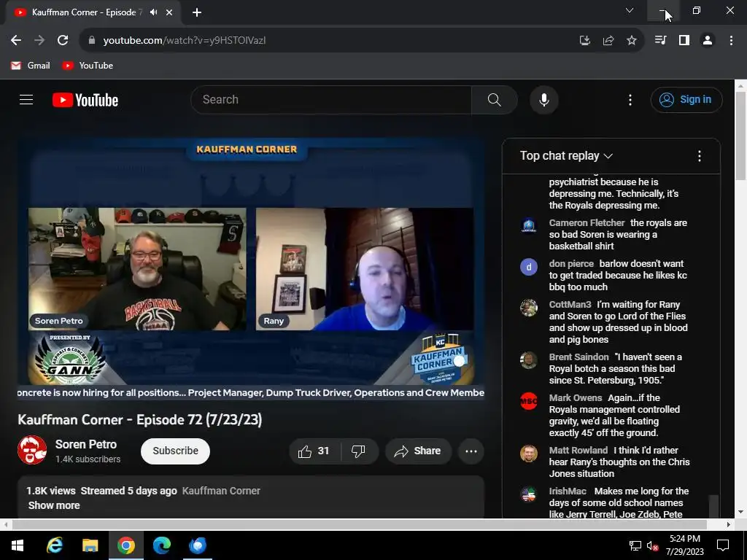The width and height of the screenshot is (747, 560).
Task: Open the YouTube hamburger guide menu
Action: click(26, 99)
